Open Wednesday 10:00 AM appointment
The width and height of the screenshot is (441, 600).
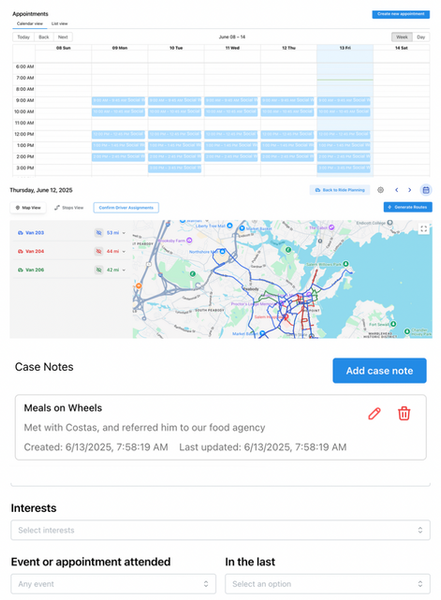pos(231,112)
